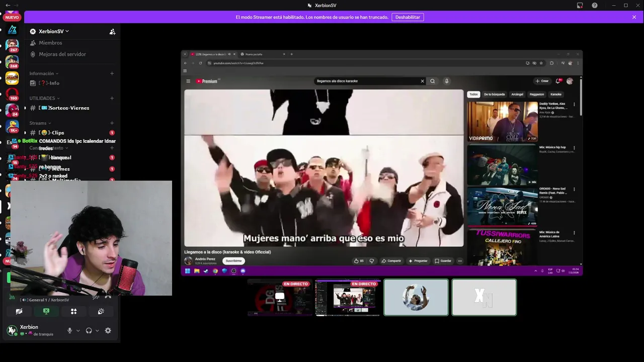Open the activities launcher button
Image resolution: width=644 pixels, height=362 pixels.
(73, 311)
